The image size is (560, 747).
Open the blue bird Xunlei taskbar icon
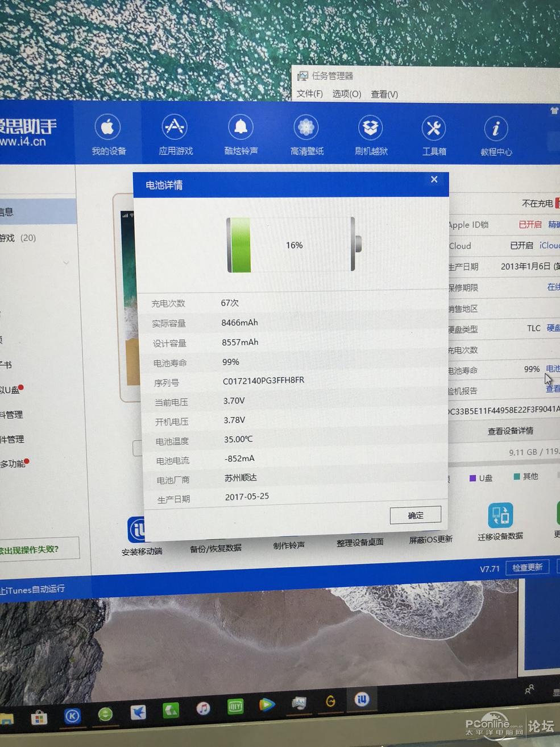138,712
